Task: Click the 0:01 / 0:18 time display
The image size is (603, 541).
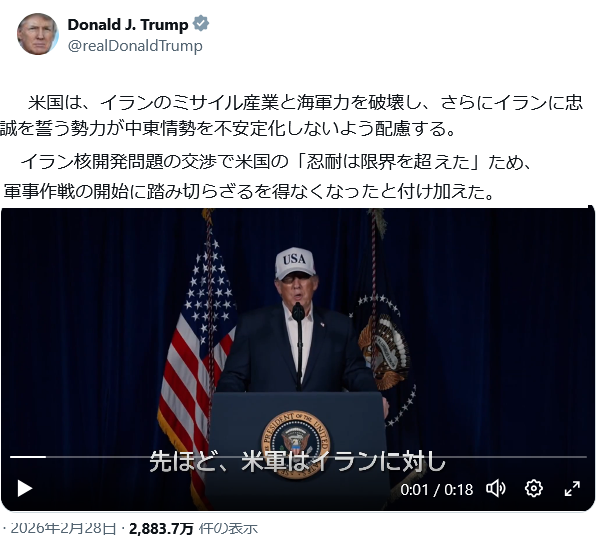Action: click(436, 489)
